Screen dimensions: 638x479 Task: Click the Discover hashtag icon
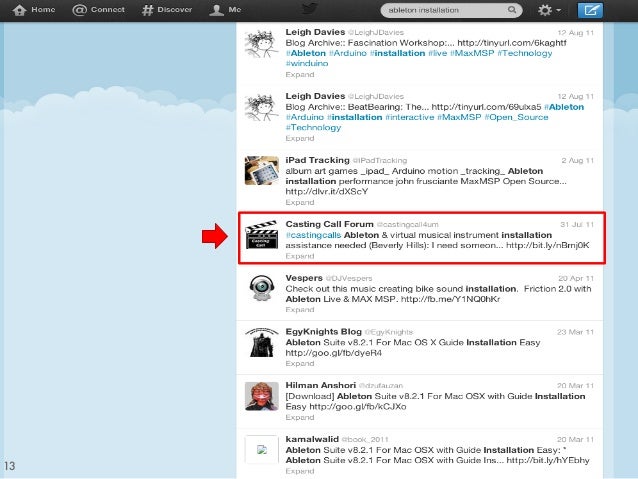point(147,10)
